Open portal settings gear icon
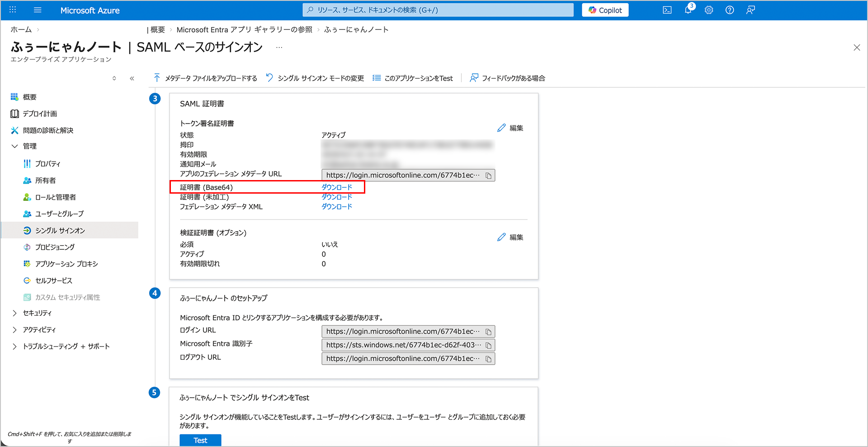This screenshot has height=447, width=868. click(x=708, y=10)
